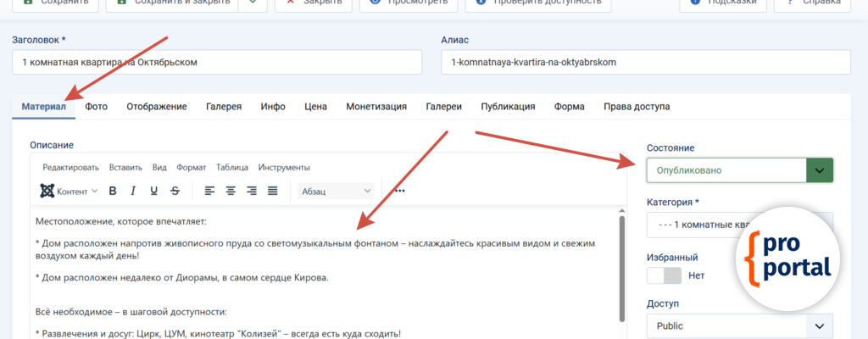
Task: Open the Цена tab
Action: [x=315, y=107]
